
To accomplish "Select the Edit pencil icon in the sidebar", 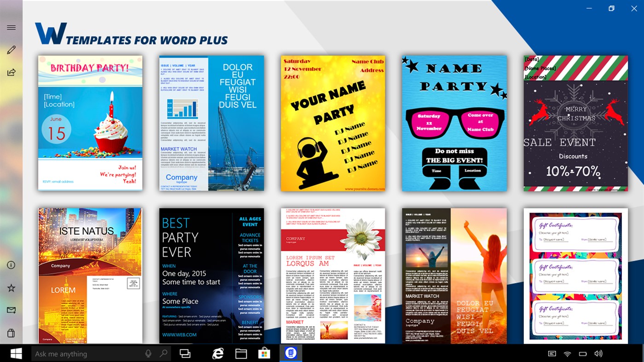I will pyautogui.click(x=11, y=49).
